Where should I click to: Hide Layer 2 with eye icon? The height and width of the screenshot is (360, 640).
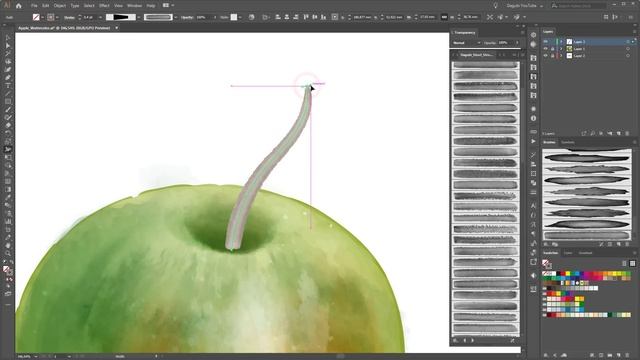click(546, 56)
